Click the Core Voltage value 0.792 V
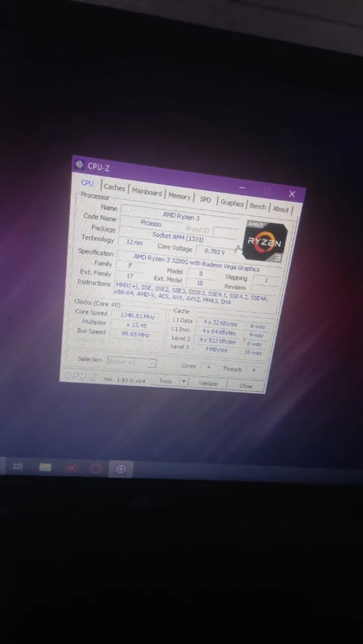The height and width of the screenshot is (644, 363). (215, 251)
